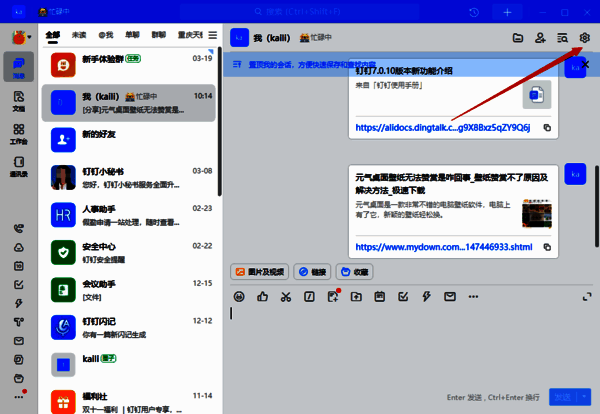
Task: Open conversation list filter menu icon
Action: pyautogui.click(x=212, y=35)
